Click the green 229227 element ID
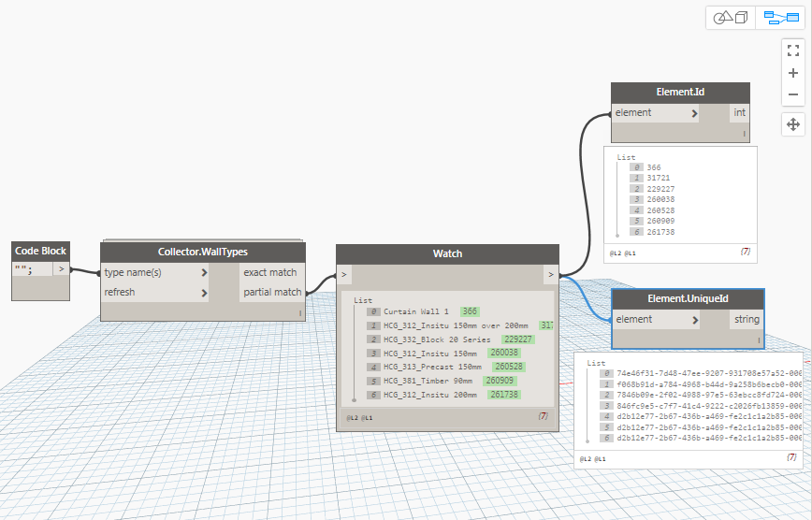Screen dimensions: 812x520 (x=518, y=339)
